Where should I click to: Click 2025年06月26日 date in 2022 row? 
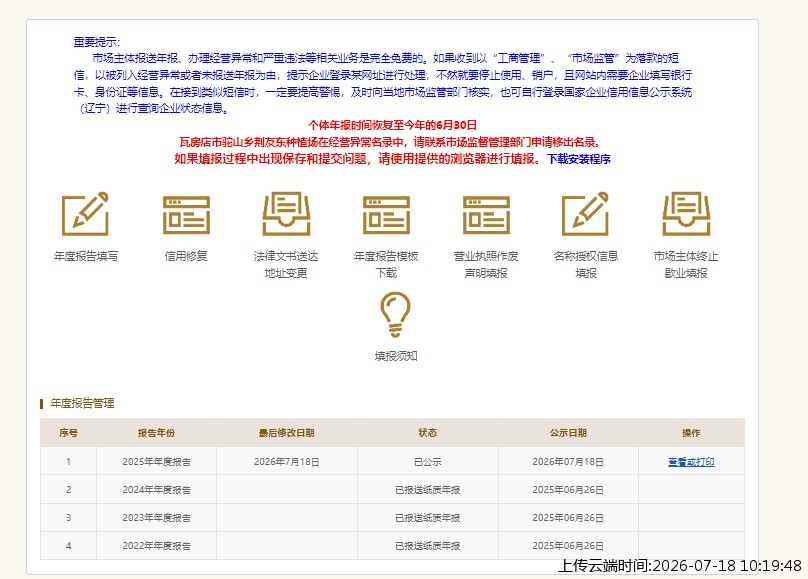(568, 546)
